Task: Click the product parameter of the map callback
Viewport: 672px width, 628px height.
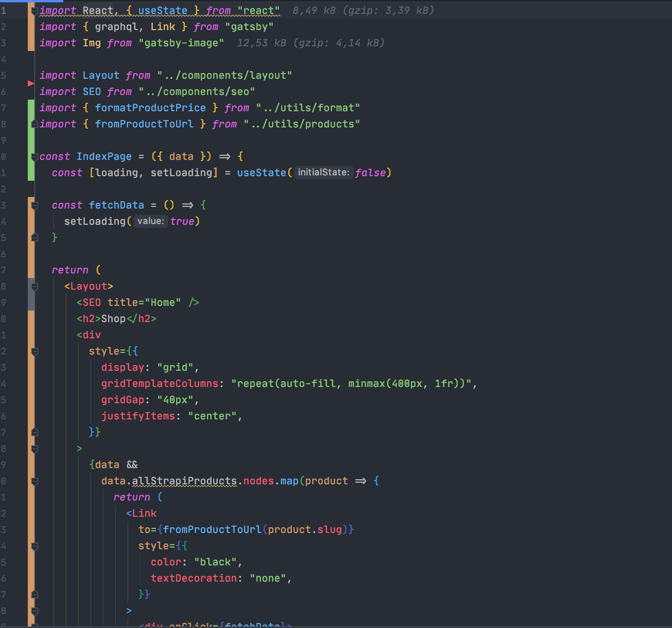Action: click(326, 481)
